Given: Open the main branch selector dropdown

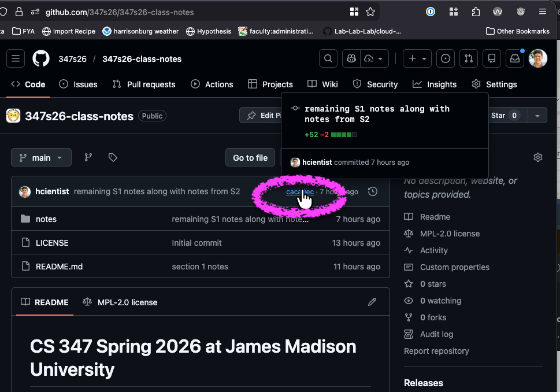Looking at the screenshot, I should [41, 158].
